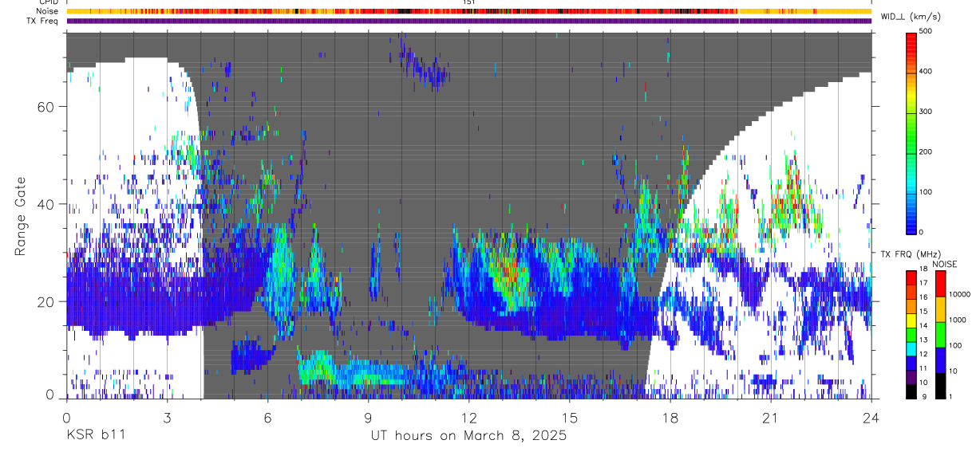The height and width of the screenshot is (452, 980).
Task: Pick the red 17–18 MHz swatch in TX FRQ legend
Action: tap(911, 278)
